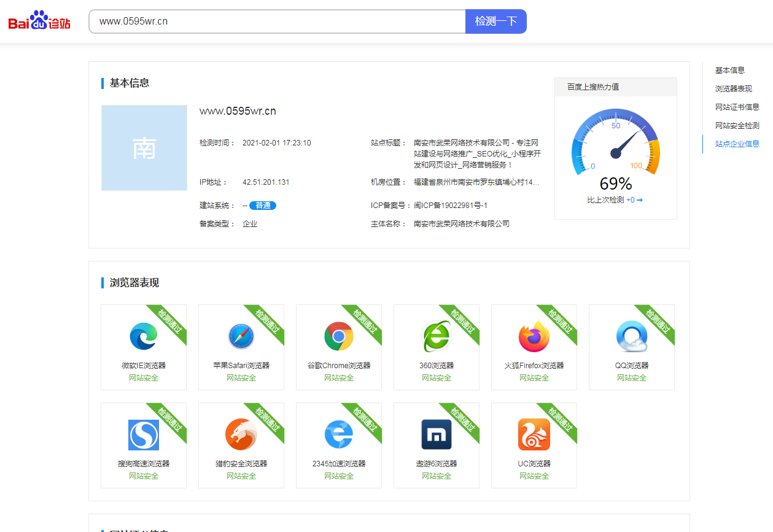Viewport: 773px width, 532px height.
Task: Open the 猎豹安全浏览器 cheetah icon
Action: (x=241, y=433)
